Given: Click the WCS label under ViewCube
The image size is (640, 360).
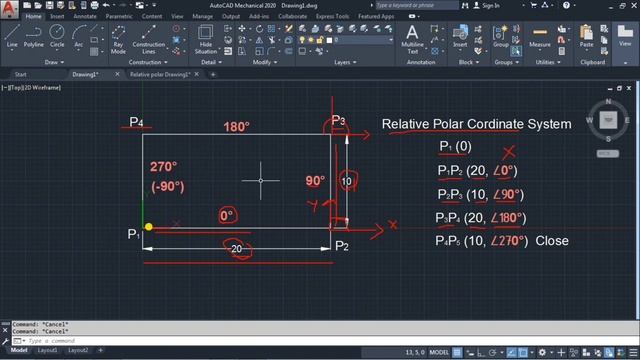Looking at the screenshot, I should [x=608, y=153].
